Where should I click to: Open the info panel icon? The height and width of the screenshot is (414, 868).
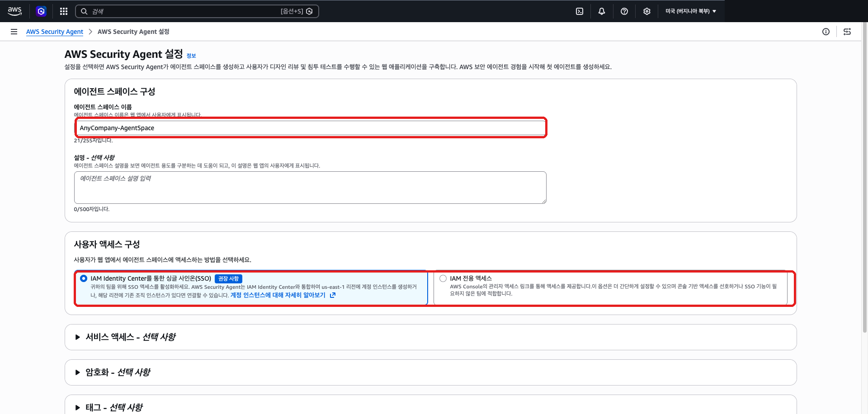click(x=826, y=32)
